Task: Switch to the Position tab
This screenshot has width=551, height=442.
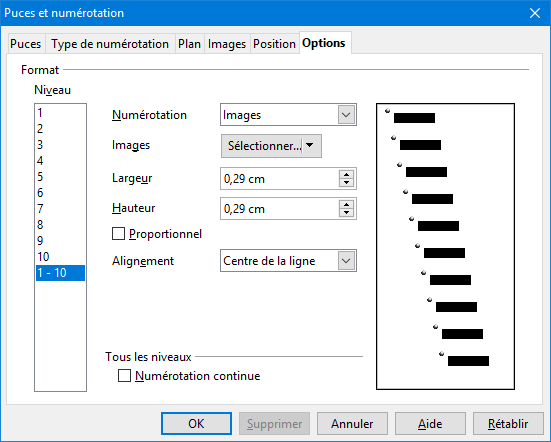Action: point(274,44)
